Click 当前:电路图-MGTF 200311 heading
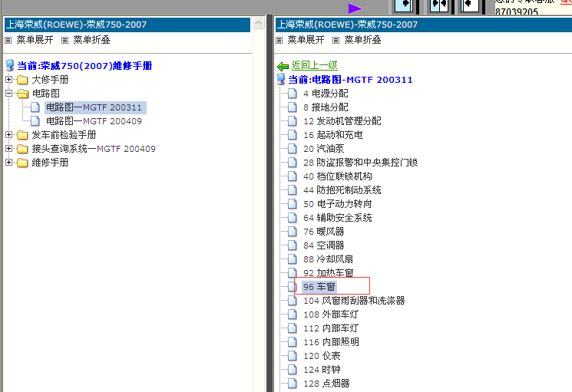Image resolution: width=572 pixels, height=392 pixels. [350, 80]
